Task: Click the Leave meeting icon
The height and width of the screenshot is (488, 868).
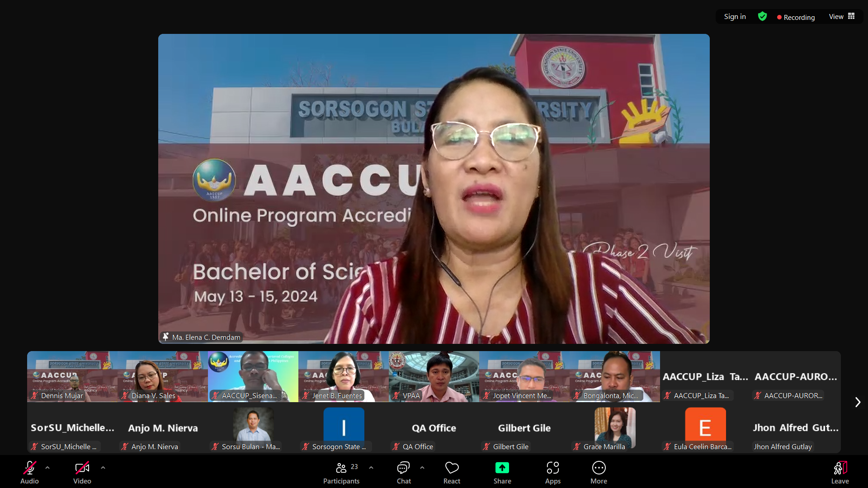Action: click(x=840, y=468)
